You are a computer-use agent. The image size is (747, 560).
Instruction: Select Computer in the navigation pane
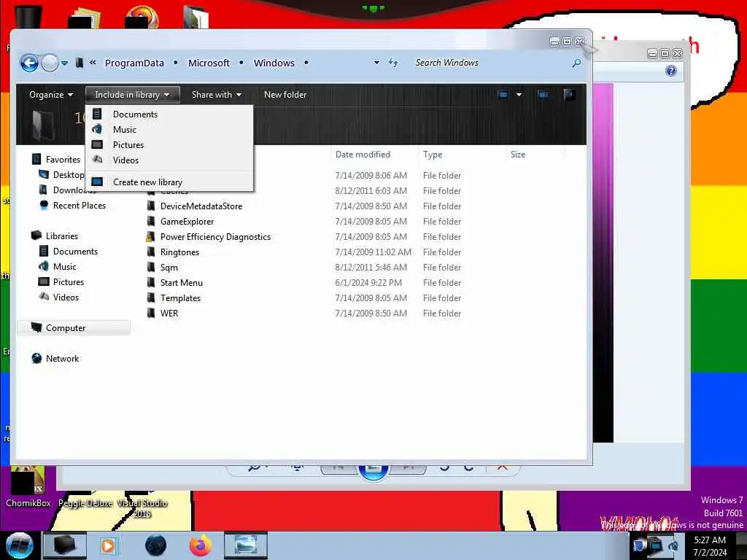point(73,327)
